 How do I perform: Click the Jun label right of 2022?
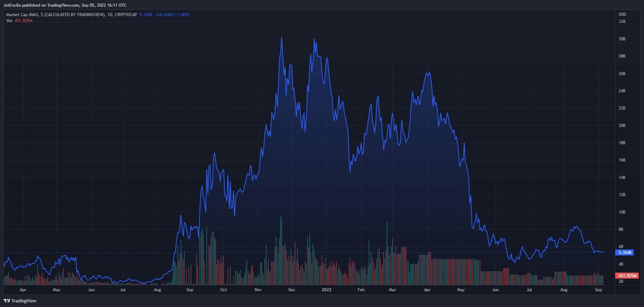495,290
